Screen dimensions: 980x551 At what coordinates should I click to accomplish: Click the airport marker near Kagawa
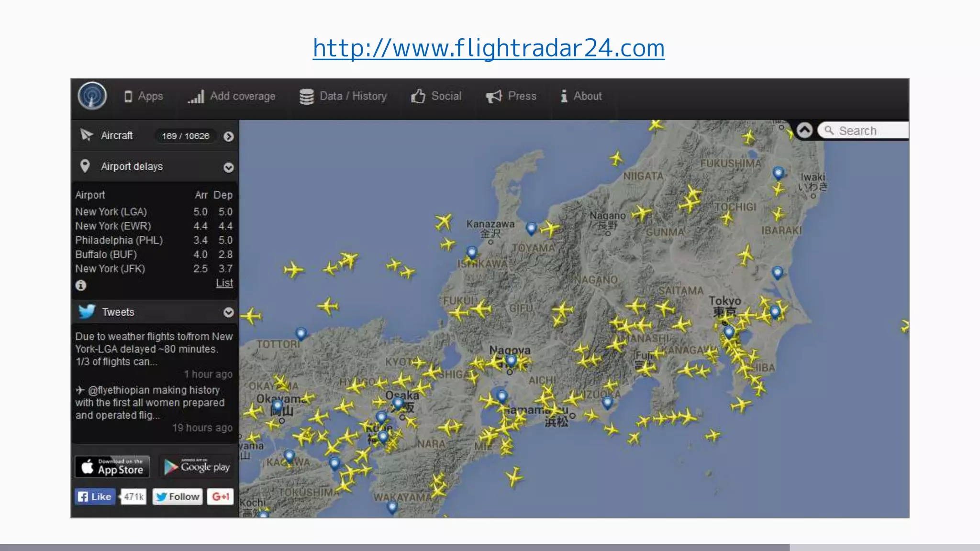tap(289, 456)
